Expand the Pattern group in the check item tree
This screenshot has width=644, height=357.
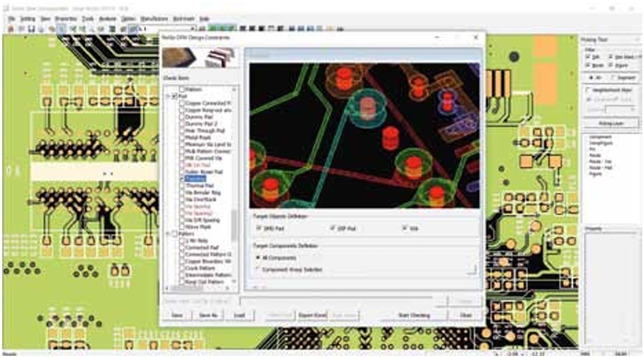click(x=167, y=233)
